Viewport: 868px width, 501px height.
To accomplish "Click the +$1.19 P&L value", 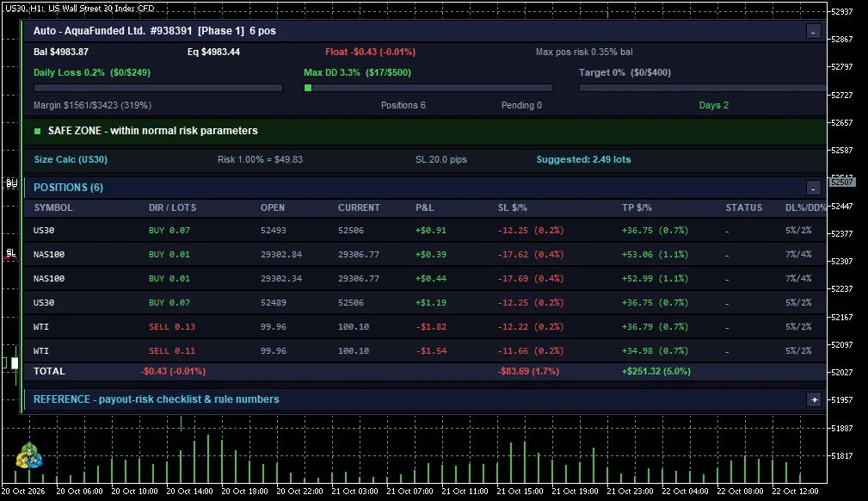I will (431, 303).
